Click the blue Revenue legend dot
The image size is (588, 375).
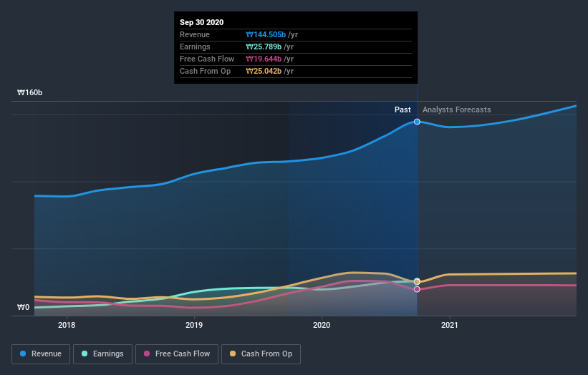[23, 354]
